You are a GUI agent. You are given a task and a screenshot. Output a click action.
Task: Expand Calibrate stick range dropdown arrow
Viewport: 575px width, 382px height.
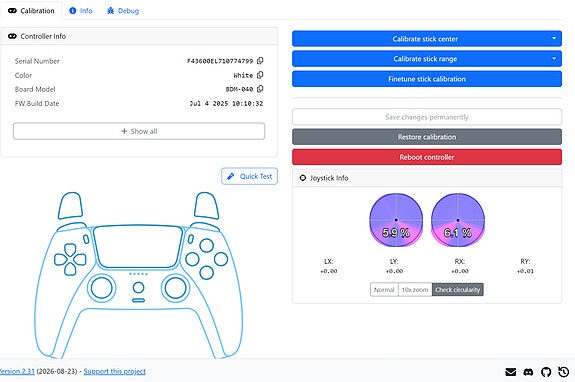point(554,58)
